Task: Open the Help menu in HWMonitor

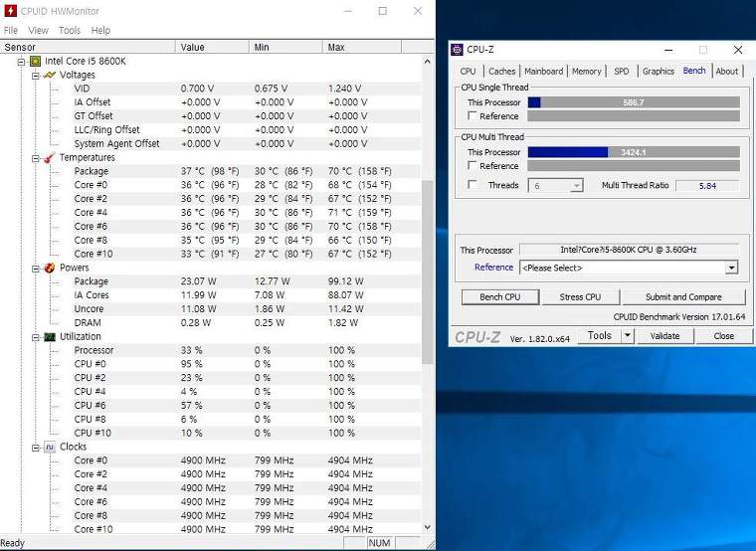Action: coord(100,30)
